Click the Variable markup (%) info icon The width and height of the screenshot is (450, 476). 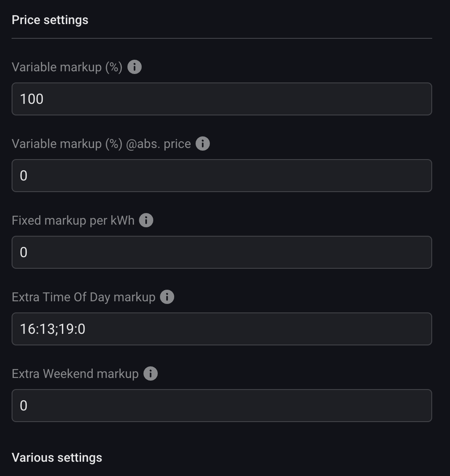(x=135, y=67)
